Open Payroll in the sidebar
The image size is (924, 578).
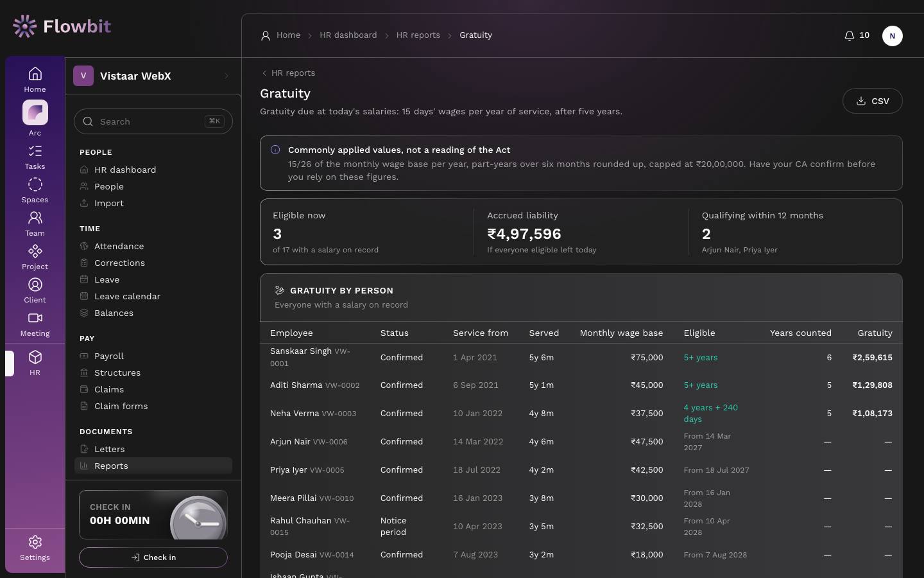coord(153,356)
